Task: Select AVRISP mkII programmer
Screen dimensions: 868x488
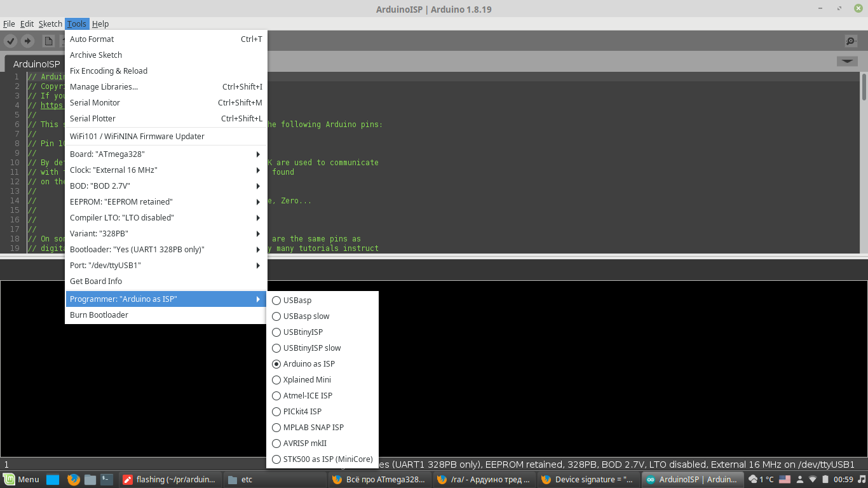Action: point(322,443)
